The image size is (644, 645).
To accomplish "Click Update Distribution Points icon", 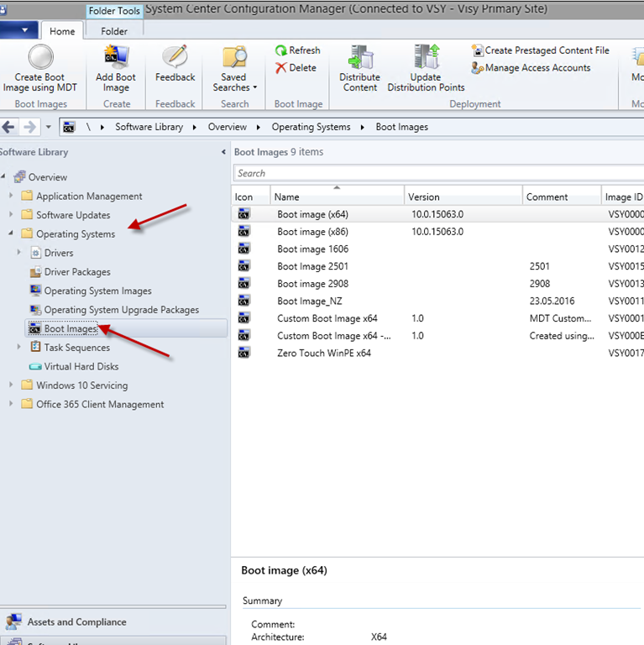I will pos(426,58).
